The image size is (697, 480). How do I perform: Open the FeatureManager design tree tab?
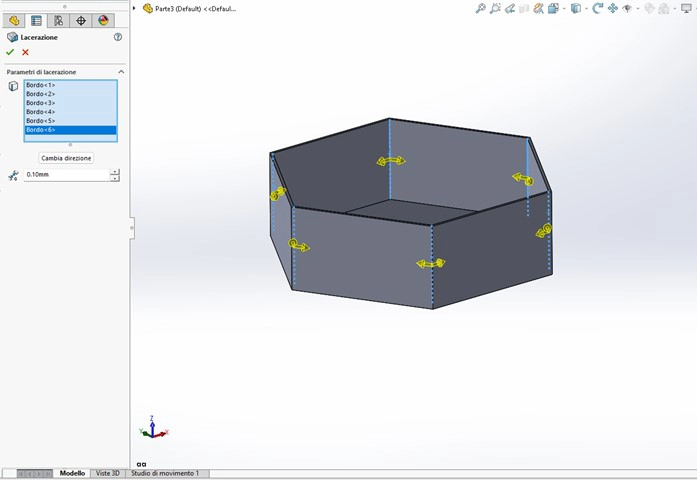[x=14, y=20]
